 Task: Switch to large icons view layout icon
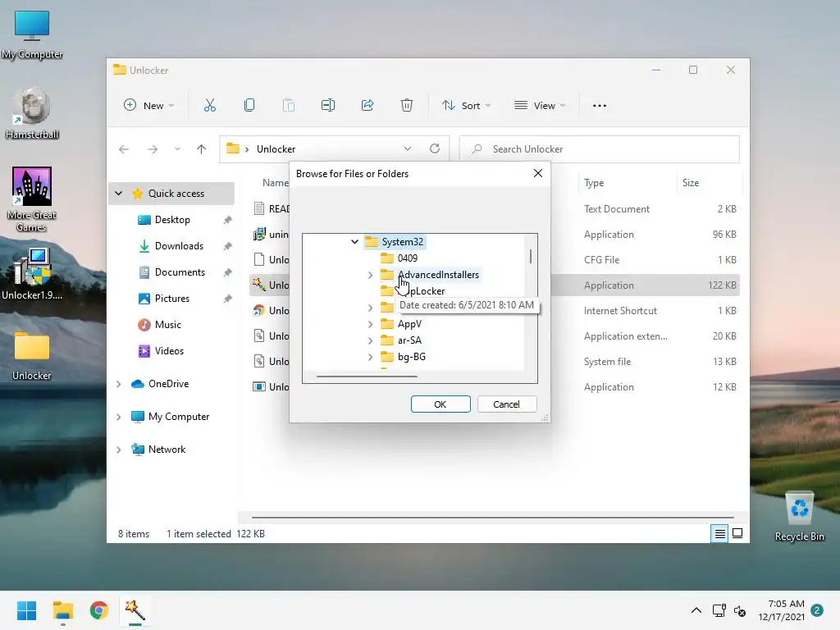click(x=737, y=533)
